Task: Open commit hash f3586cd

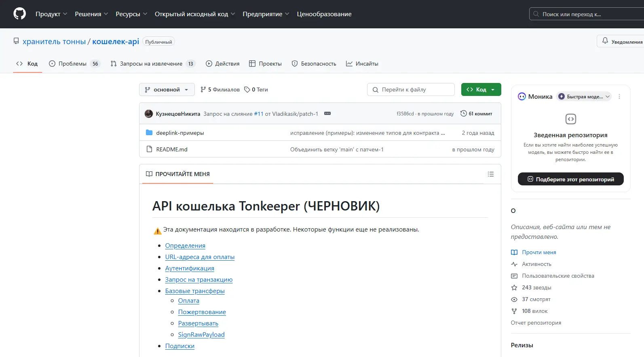Action: (x=405, y=114)
